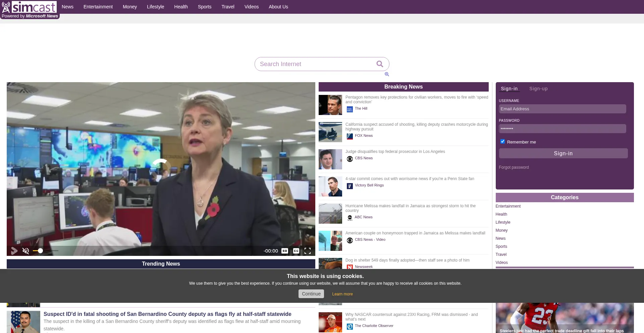This screenshot has width=644, height=333.
Task: Unmute the video audio icon
Action: tap(26, 251)
